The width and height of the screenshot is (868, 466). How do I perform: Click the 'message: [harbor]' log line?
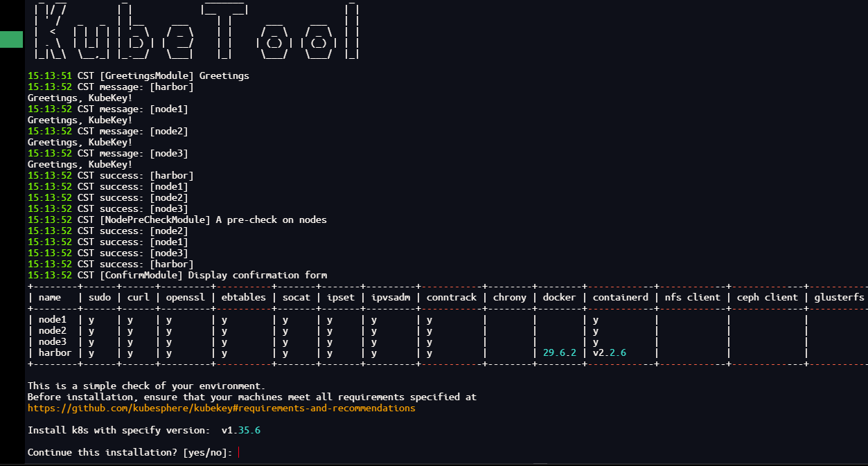tap(111, 87)
